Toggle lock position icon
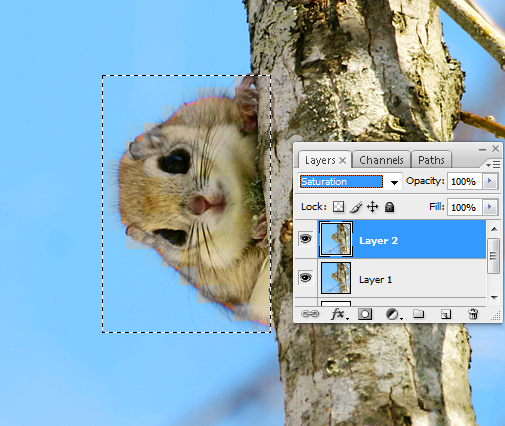 372,207
